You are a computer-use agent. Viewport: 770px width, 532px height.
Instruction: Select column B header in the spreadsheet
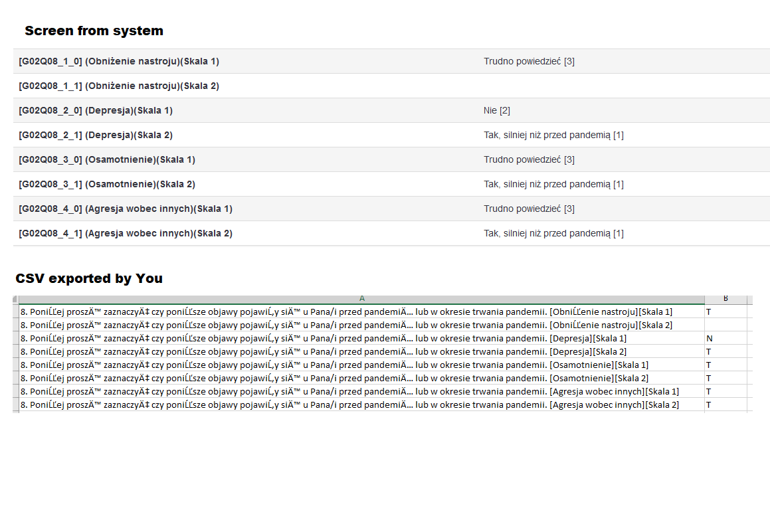[x=725, y=299]
